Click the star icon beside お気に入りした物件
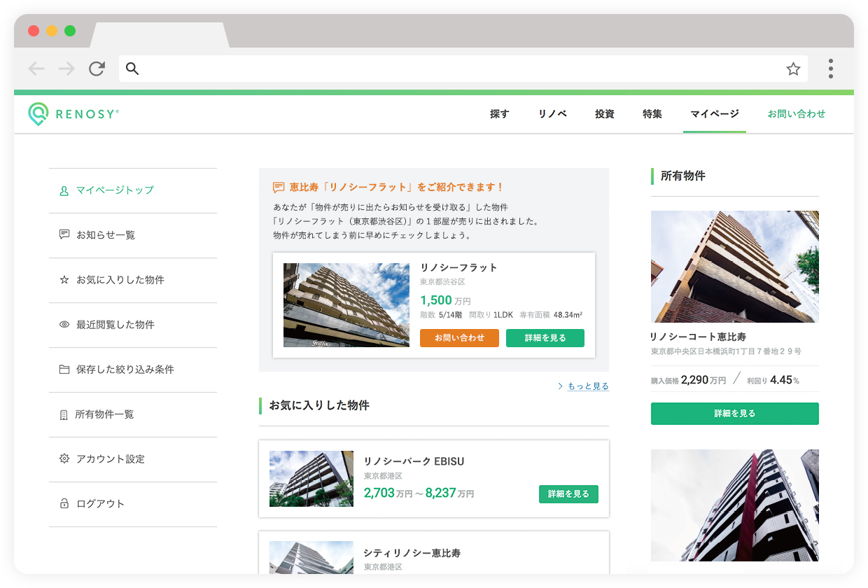The height and width of the screenshot is (588, 868). click(x=64, y=280)
